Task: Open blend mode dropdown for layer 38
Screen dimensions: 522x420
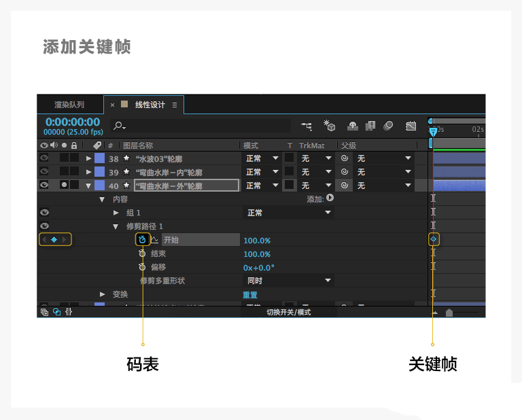Action: (262, 158)
